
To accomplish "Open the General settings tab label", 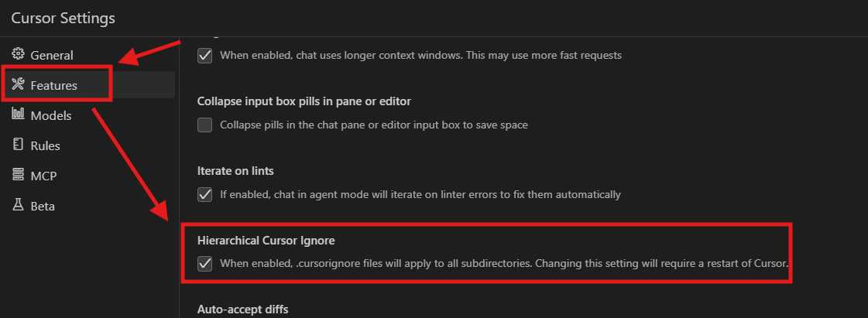I will pos(52,55).
